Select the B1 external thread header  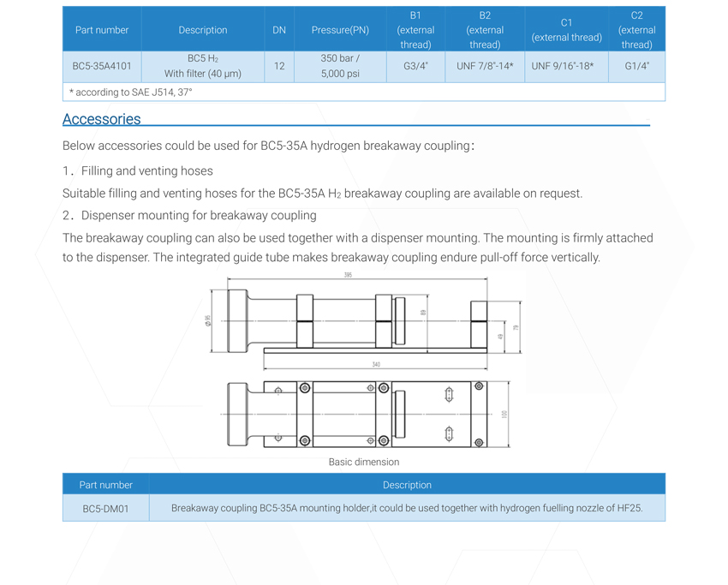pyautogui.click(x=415, y=30)
